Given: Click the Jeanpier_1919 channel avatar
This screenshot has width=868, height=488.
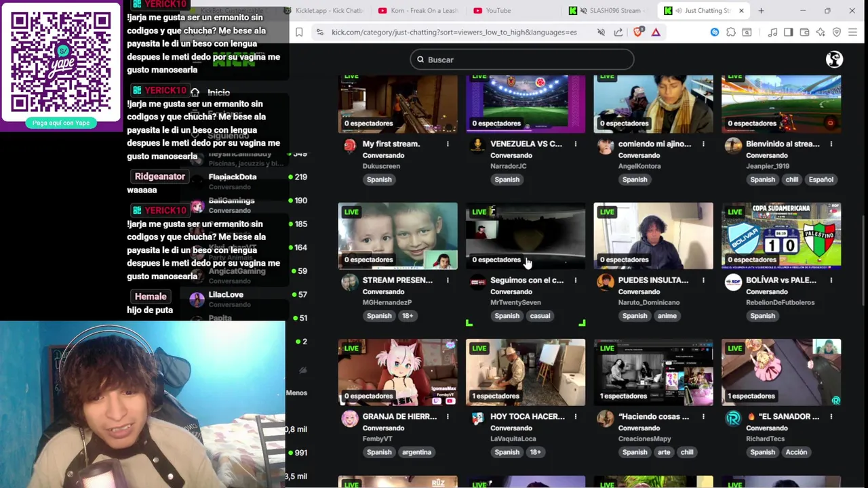Looking at the screenshot, I should tap(733, 146).
